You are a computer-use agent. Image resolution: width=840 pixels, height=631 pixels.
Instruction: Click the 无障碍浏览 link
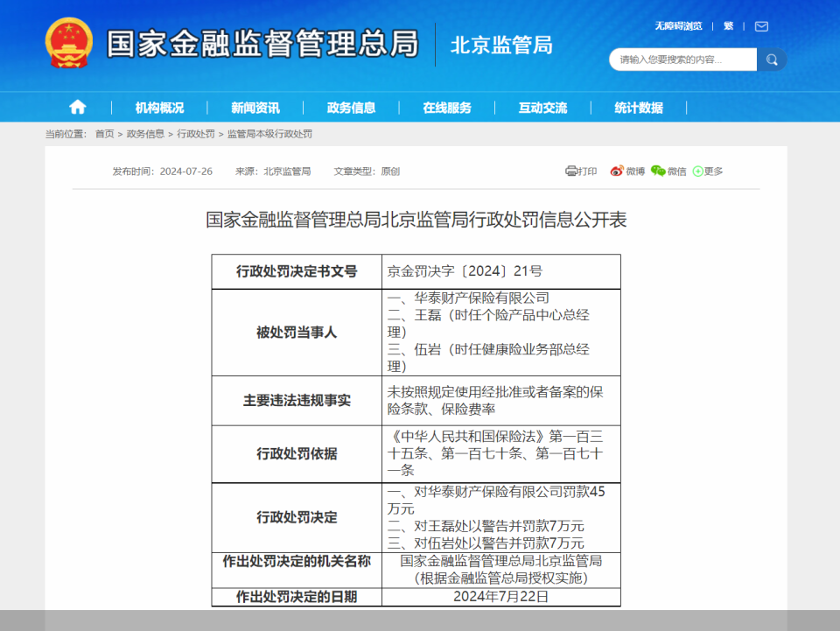678,26
